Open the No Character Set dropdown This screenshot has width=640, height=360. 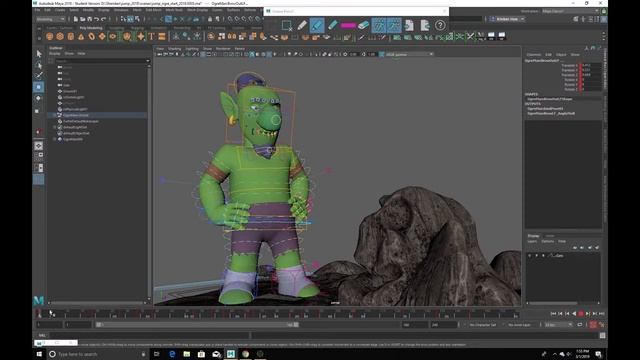pos(482,325)
